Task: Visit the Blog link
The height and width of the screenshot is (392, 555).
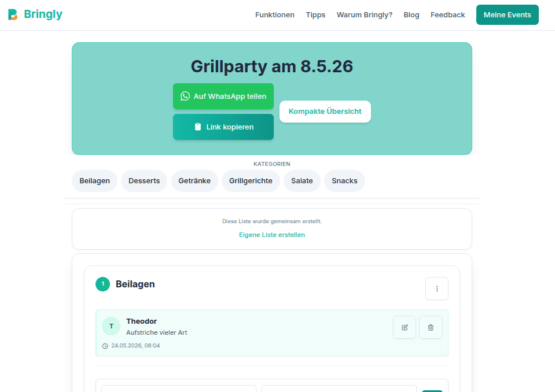Action: pos(411,15)
